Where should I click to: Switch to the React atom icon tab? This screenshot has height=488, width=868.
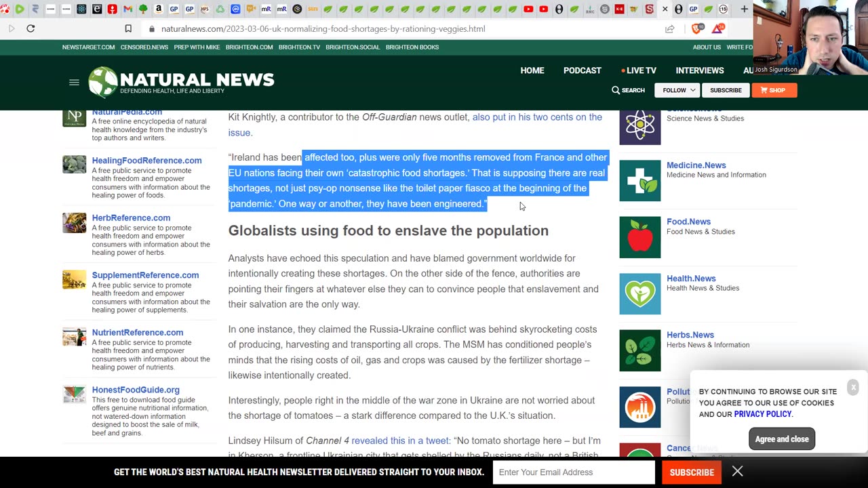pyautogui.click(x=81, y=9)
